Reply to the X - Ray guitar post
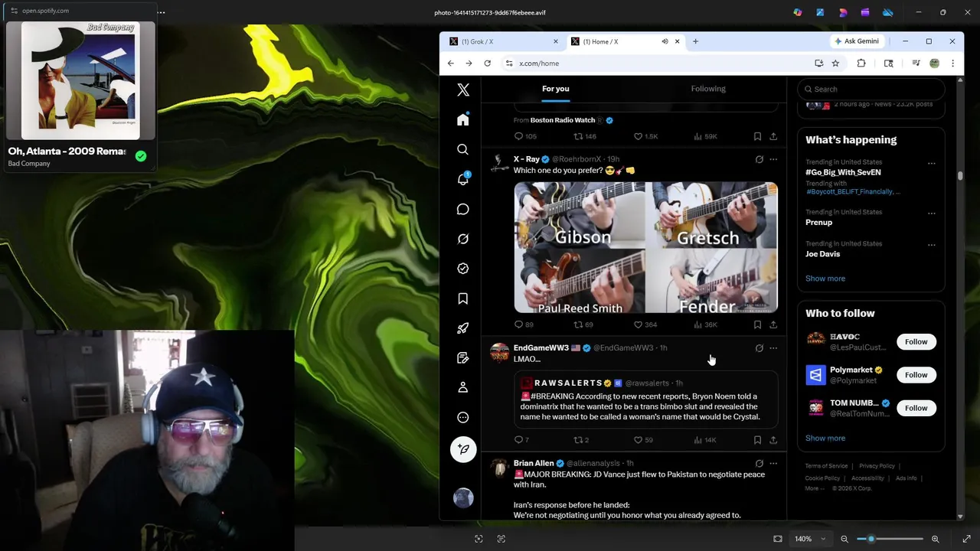 pos(524,324)
